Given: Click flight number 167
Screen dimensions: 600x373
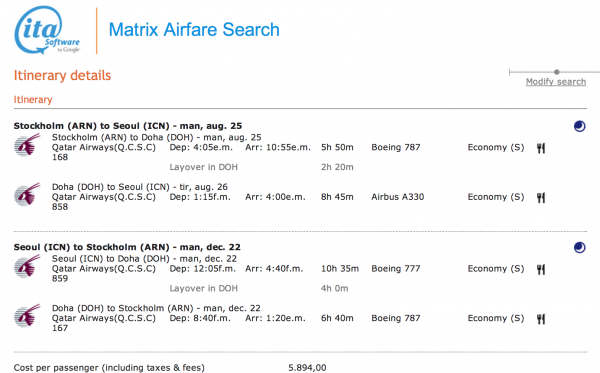Looking at the screenshot, I should [x=60, y=328].
